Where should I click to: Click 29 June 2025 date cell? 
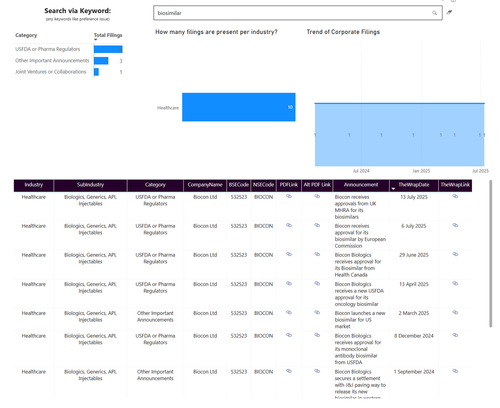point(414,255)
